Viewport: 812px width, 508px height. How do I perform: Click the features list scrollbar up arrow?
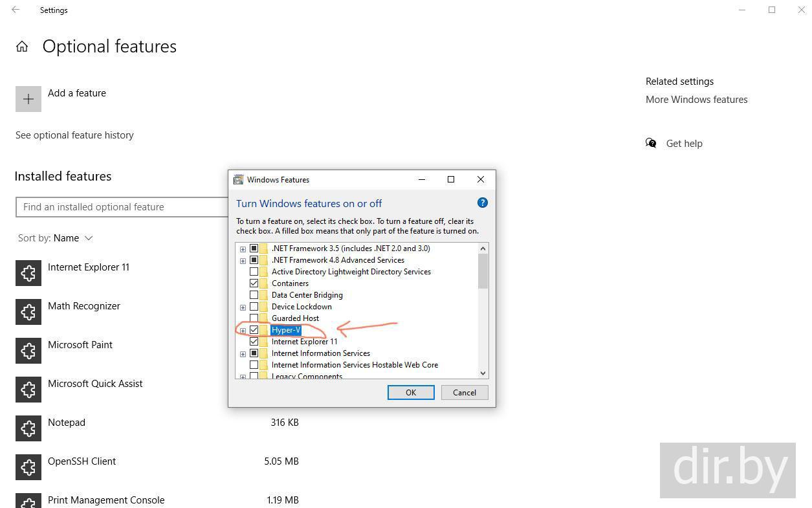pos(483,248)
